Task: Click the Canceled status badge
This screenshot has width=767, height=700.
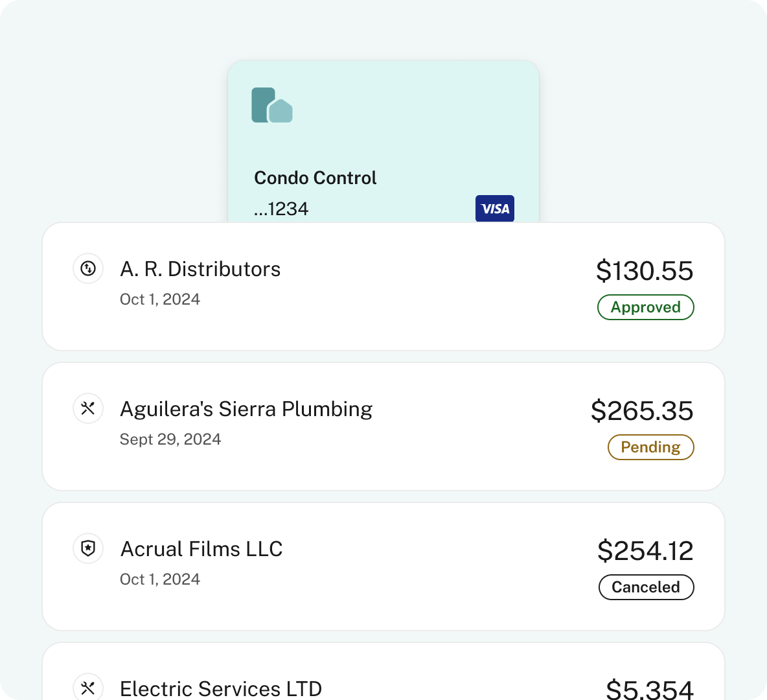Action: [x=646, y=587]
